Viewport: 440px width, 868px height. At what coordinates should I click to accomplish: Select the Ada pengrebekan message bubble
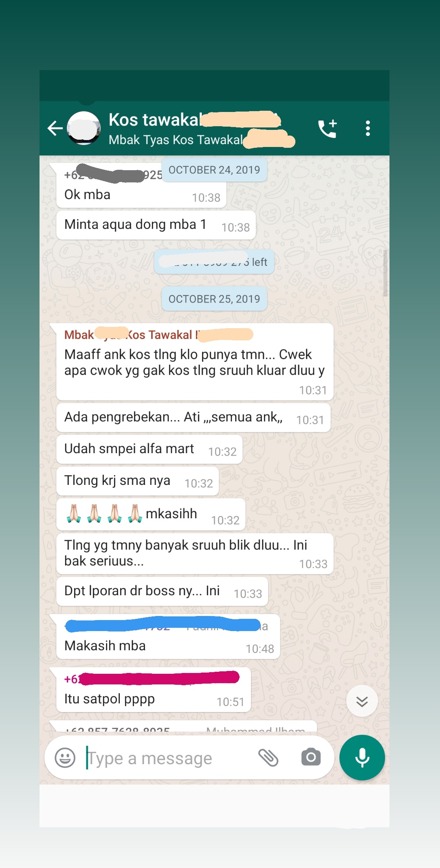click(194, 418)
